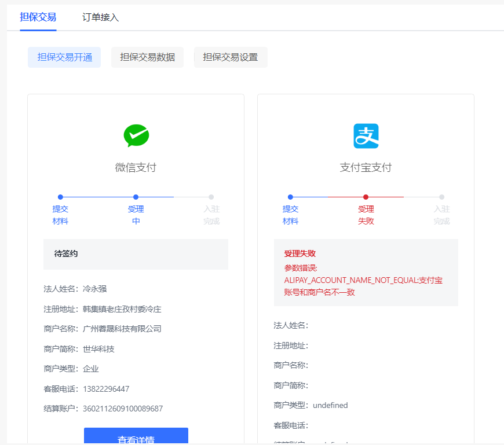Click Alipay merchant type undefined value

point(330,406)
